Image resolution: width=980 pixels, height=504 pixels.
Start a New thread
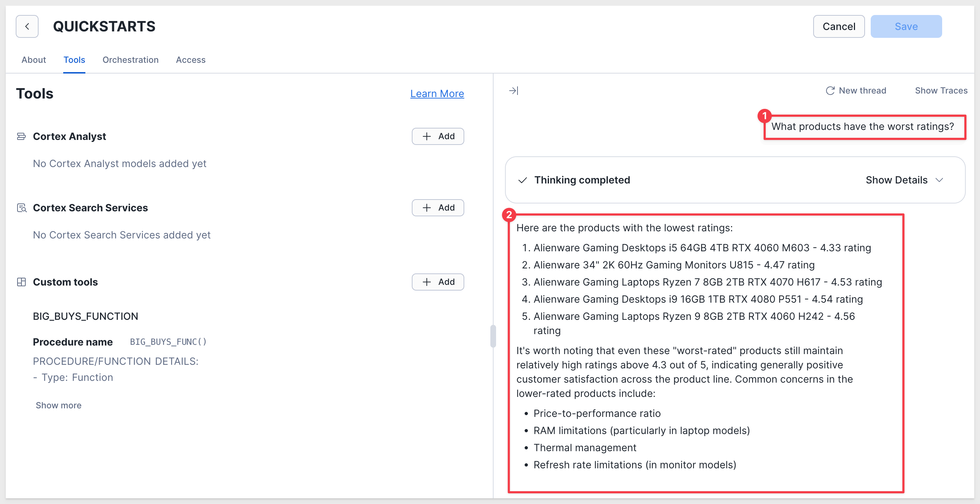pos(856,90)
